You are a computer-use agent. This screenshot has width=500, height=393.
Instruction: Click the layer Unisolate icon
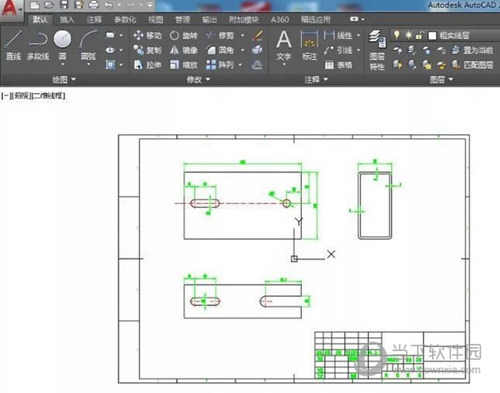click(412, 65)
